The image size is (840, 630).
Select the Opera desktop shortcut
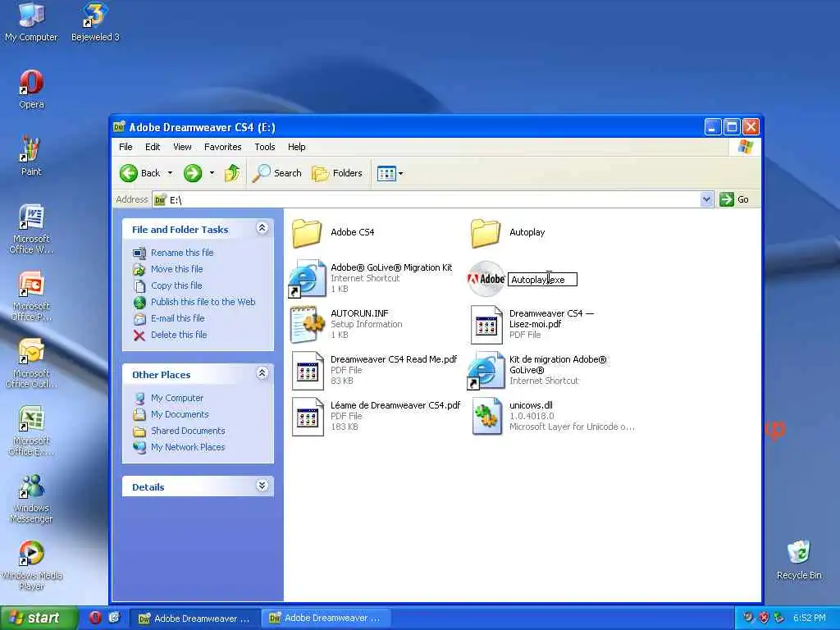[31, 89]
